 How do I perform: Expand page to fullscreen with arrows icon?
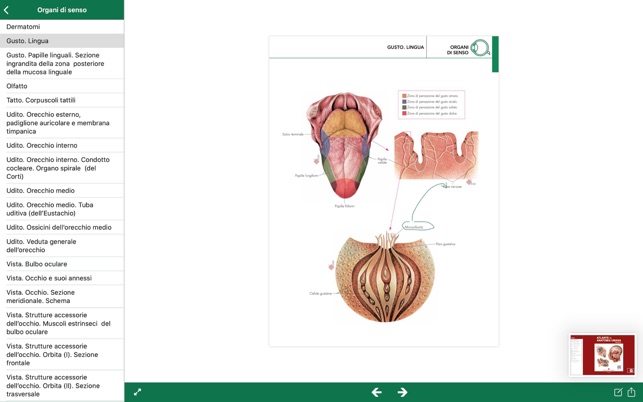[137, 392]
